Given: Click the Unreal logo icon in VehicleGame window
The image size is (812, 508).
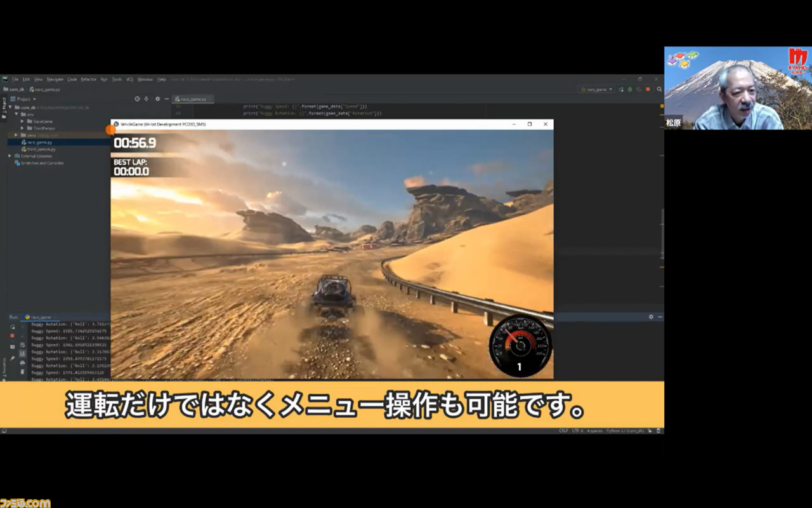Looking at the screenshot, I should coord(116,124).
